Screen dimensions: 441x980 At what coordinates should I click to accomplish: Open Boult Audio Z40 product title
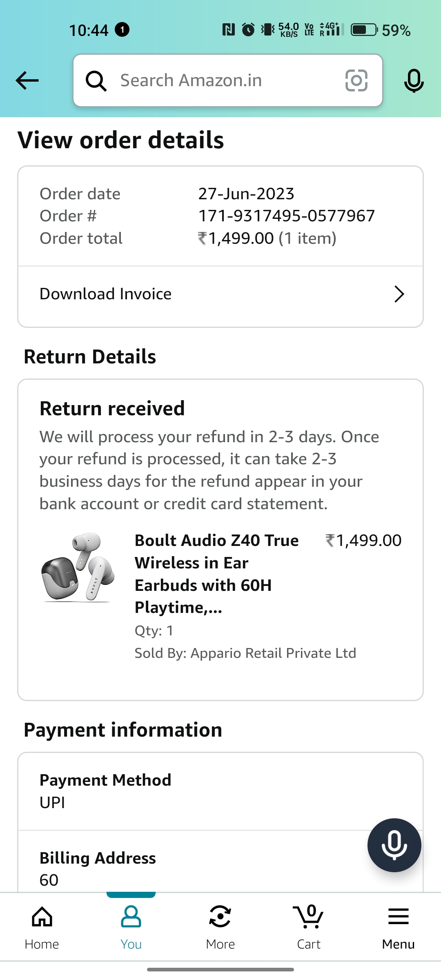(216, 574)
